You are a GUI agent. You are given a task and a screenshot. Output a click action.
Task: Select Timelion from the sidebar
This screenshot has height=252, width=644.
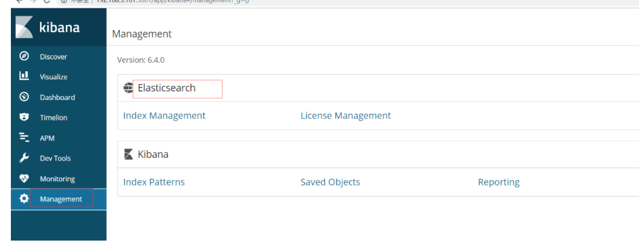point(53,118)
